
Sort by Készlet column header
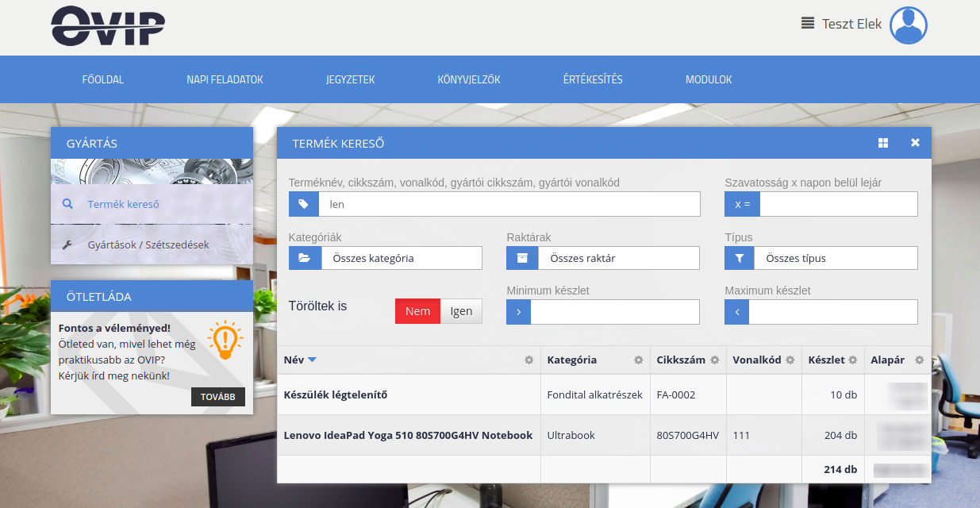click(826, 360)
